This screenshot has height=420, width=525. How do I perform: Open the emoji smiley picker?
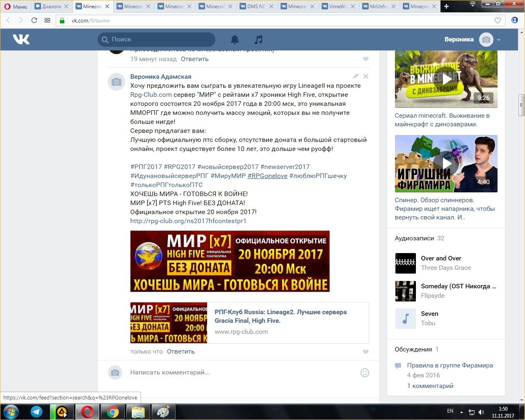(365, 373)
